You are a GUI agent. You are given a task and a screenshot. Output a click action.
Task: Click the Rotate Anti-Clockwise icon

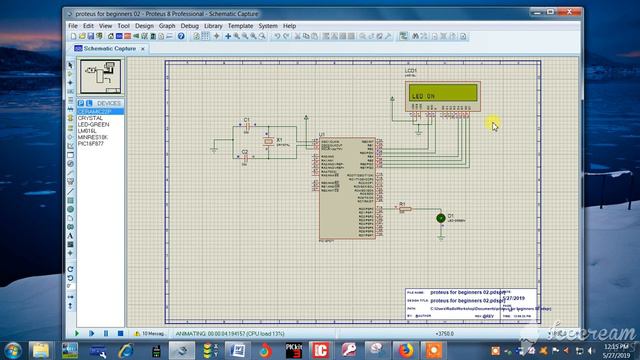click(70, 278)
